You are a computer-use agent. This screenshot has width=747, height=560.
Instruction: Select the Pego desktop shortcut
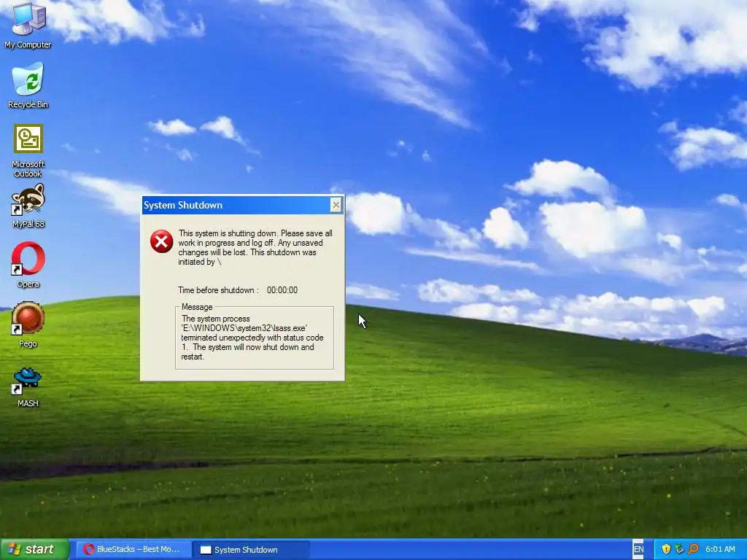point(28,324)
